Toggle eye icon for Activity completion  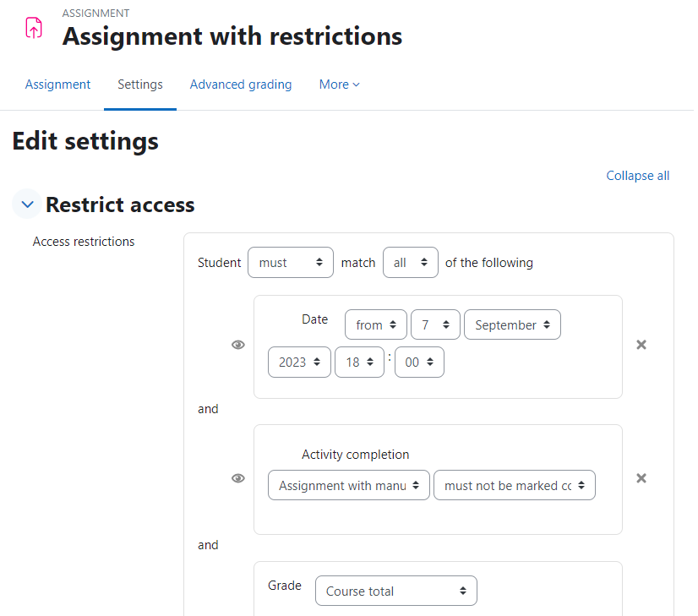pos(238,478)
